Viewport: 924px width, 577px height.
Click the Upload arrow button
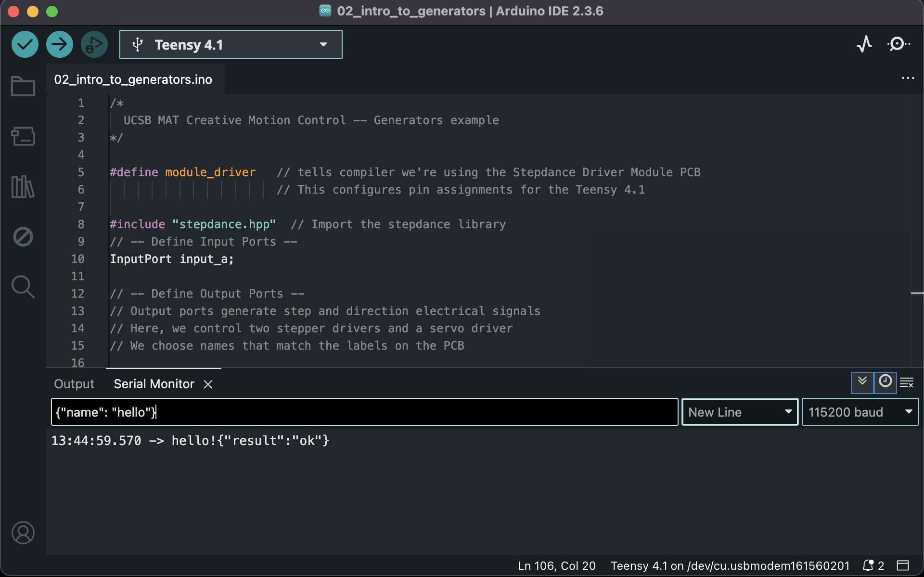point(60,44)
